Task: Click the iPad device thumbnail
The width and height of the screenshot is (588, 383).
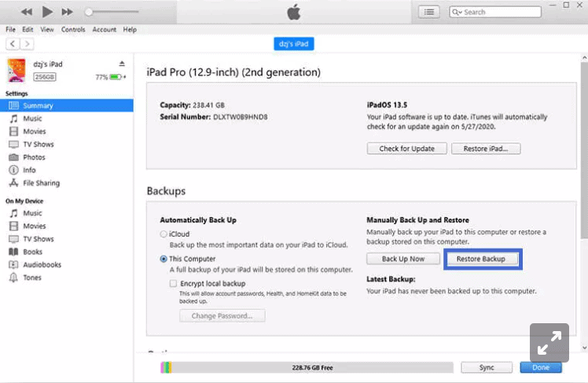Action: tap(17, 70)
